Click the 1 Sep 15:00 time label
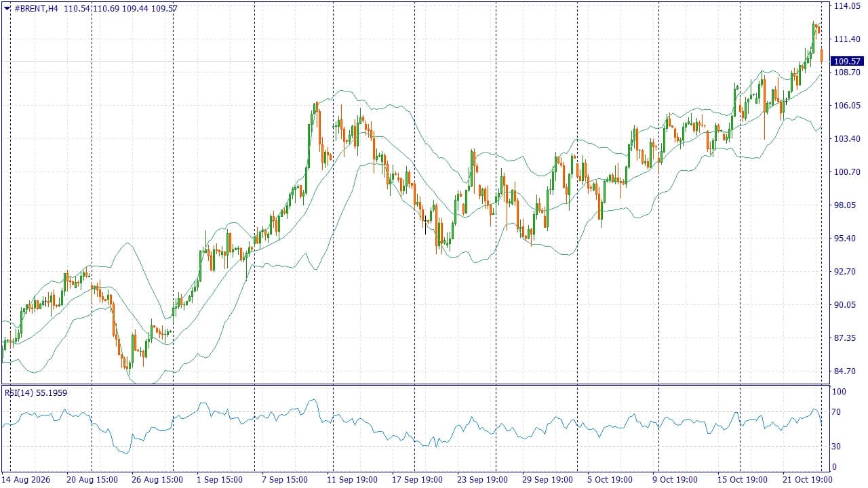 (x=219, y=479)
